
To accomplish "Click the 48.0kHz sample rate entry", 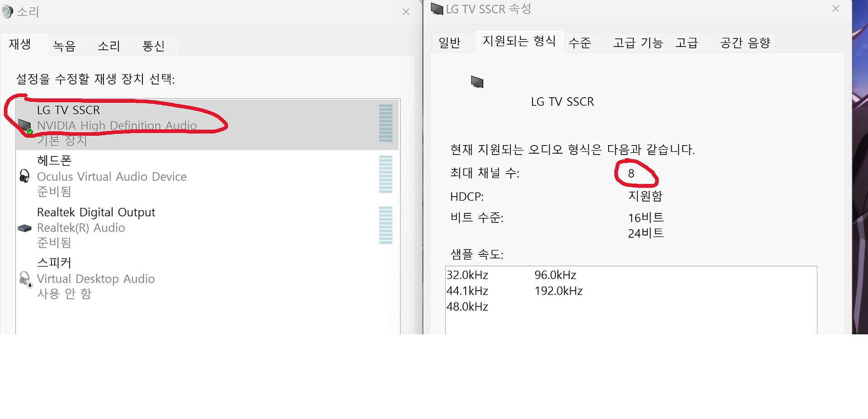I will [467, 307].
